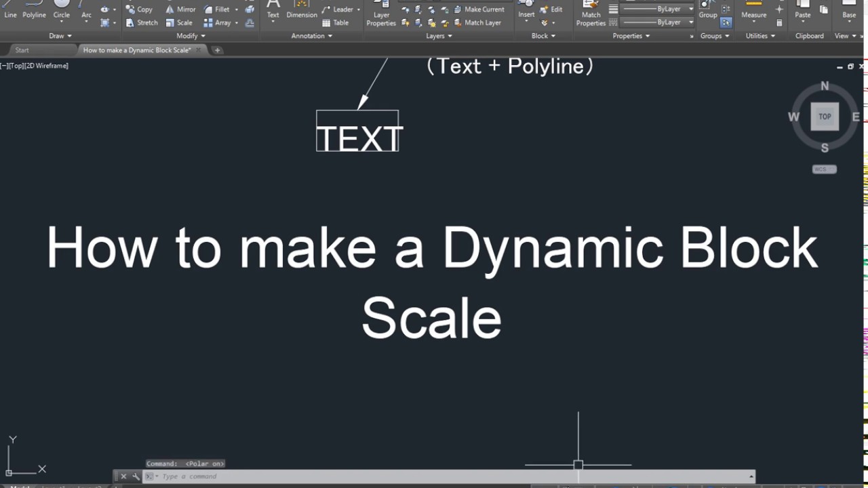Image resolution: width=868 pixels, height=488 pixels.
Task: Select the Arc tool
Action: point(86,9)
